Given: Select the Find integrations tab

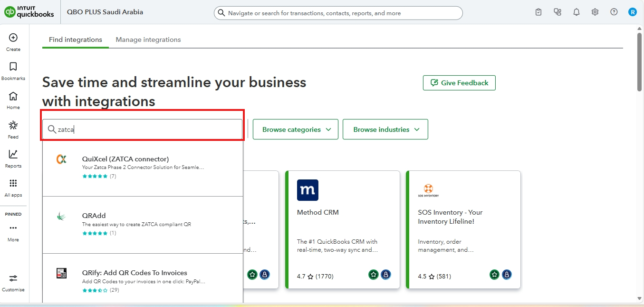Looking at the screenshot, I should (x=76, y=40).
